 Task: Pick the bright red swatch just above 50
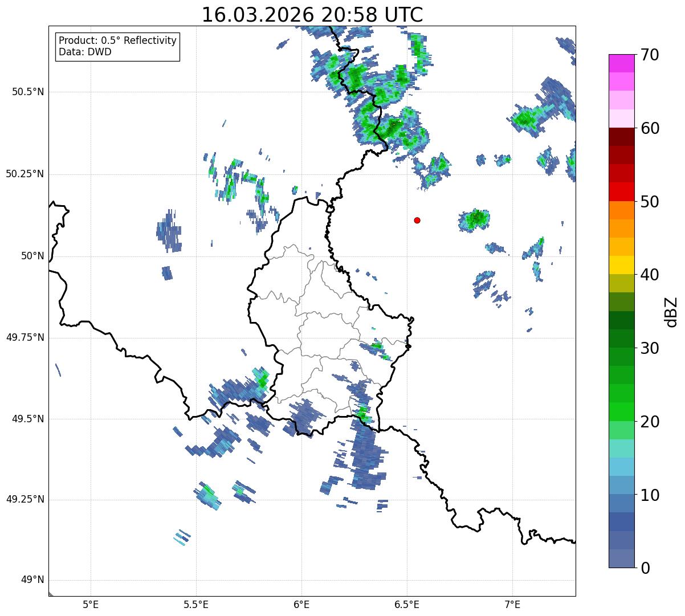tap(621, 191)
